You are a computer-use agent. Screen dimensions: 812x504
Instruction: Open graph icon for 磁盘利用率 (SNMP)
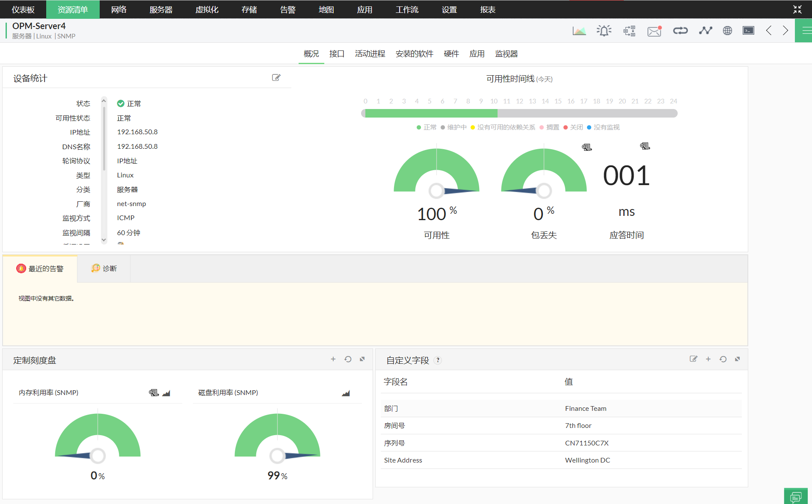click(x=346, y=393)
